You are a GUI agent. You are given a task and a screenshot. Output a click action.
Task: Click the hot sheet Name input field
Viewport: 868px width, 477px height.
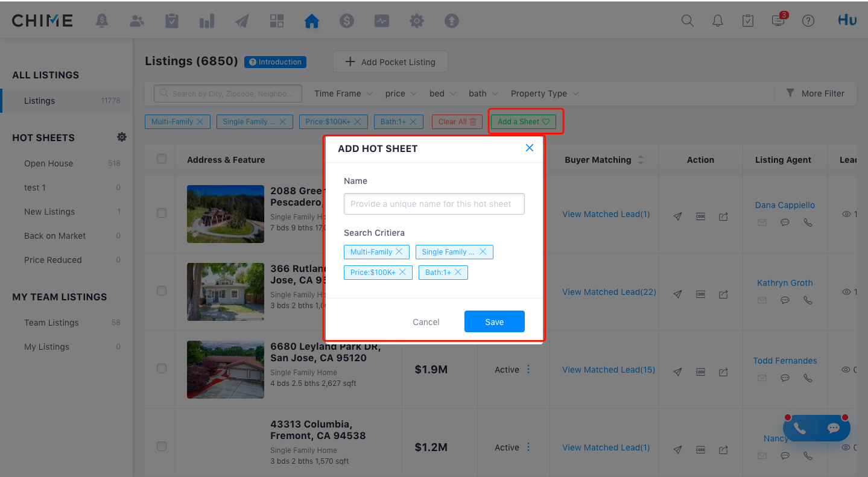(434, 204)
